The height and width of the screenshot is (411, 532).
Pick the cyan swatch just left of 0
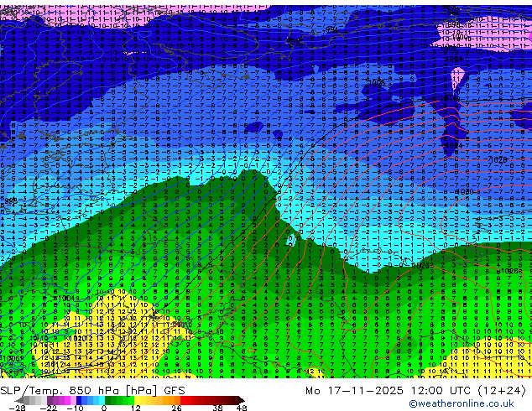pos(102,400)
